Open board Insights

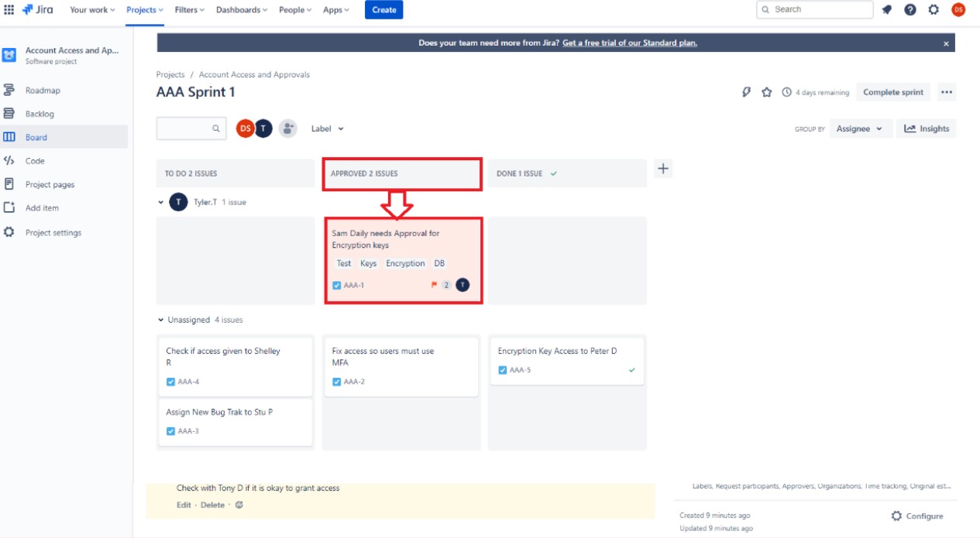pos(927,129)
